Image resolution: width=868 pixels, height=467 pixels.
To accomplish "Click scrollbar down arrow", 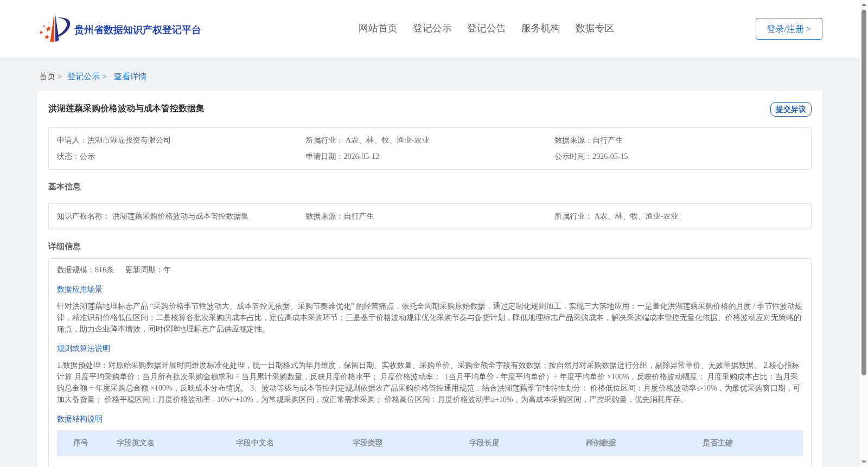I will [864, 462].
